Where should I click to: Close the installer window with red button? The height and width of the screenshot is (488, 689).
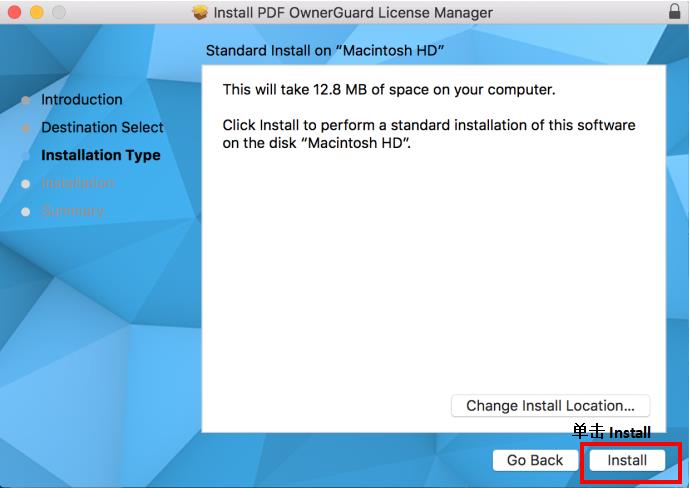[x=15, y=12]
